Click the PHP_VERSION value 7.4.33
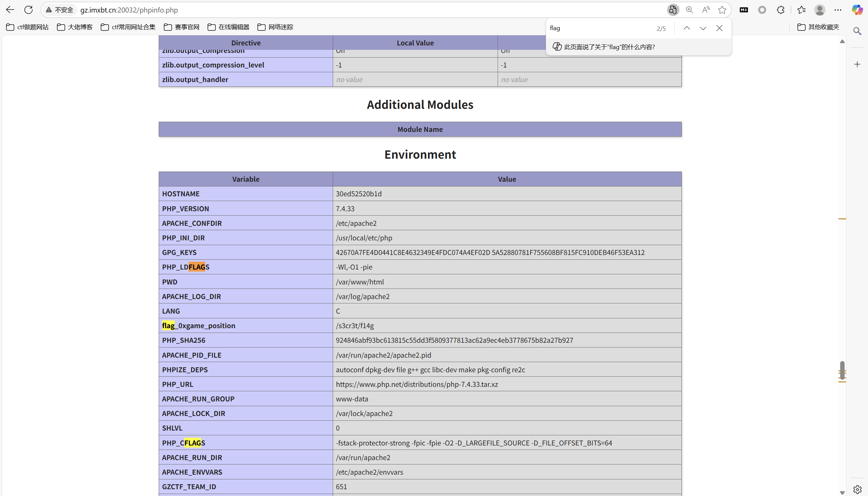868x496 pixels. click(345, 209)
